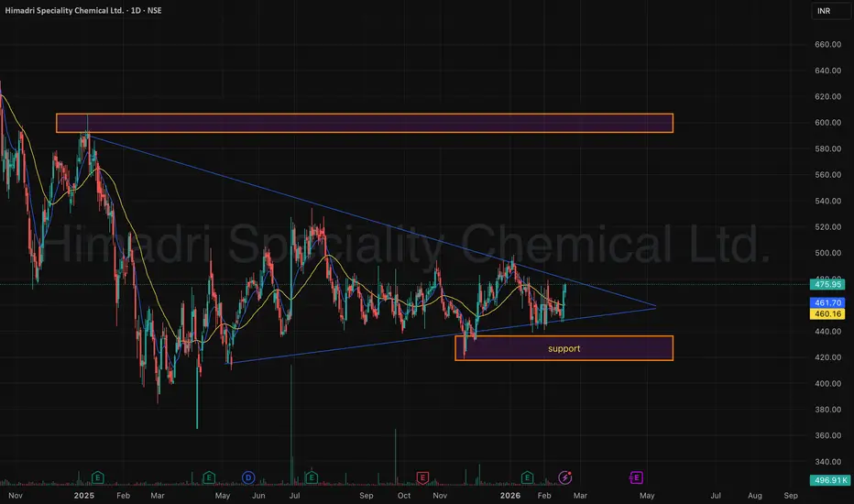
Task: Click the 580.00 price axis label
Action: tap(827, 148)
